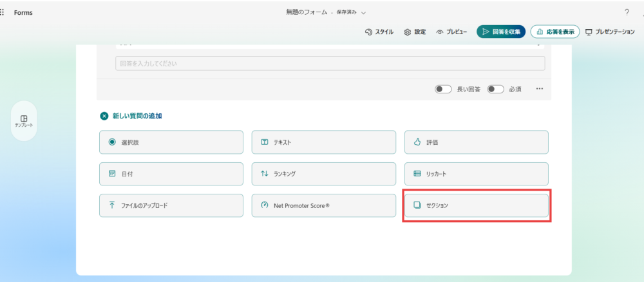
Task: Open the app launcher waffle icon
Action: point(3,12)
